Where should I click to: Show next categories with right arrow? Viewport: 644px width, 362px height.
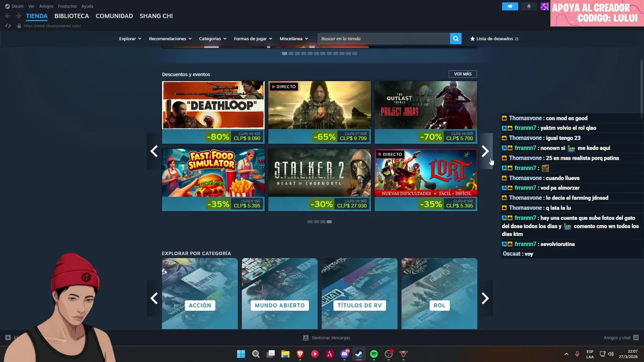(485, 299)
